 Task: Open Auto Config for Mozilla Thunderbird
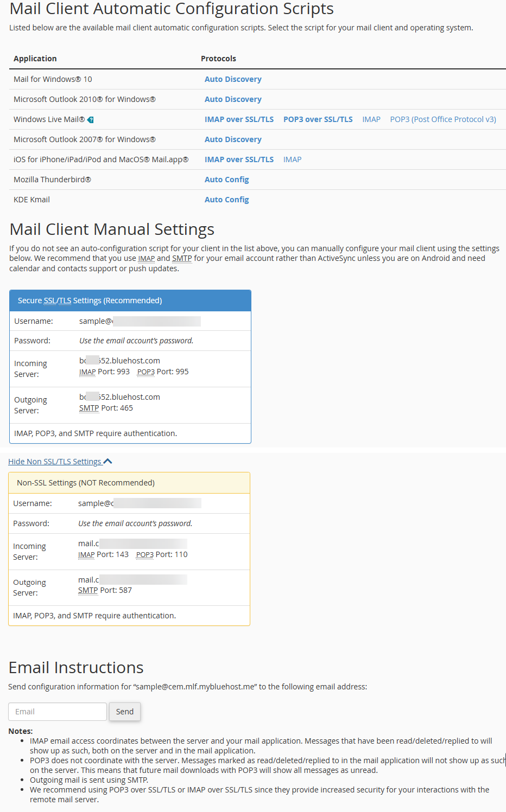tap(226, 179)
